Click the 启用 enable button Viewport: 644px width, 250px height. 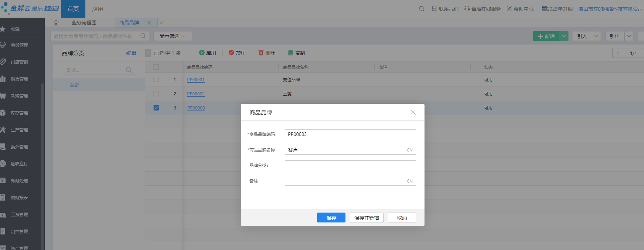point(207,53)
